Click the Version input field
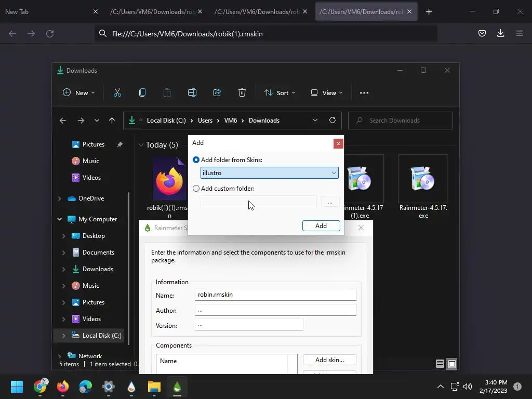 coord(249,325)
